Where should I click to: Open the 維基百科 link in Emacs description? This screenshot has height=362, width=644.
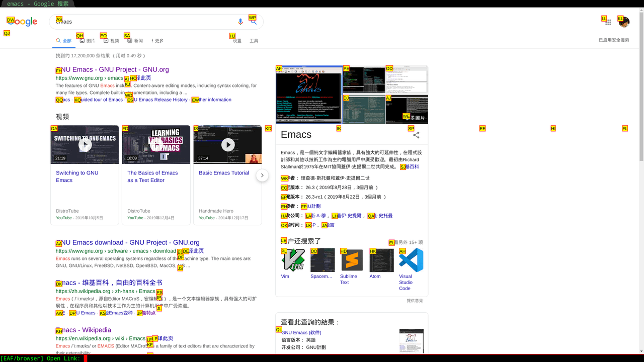click(x=410, y=166)
